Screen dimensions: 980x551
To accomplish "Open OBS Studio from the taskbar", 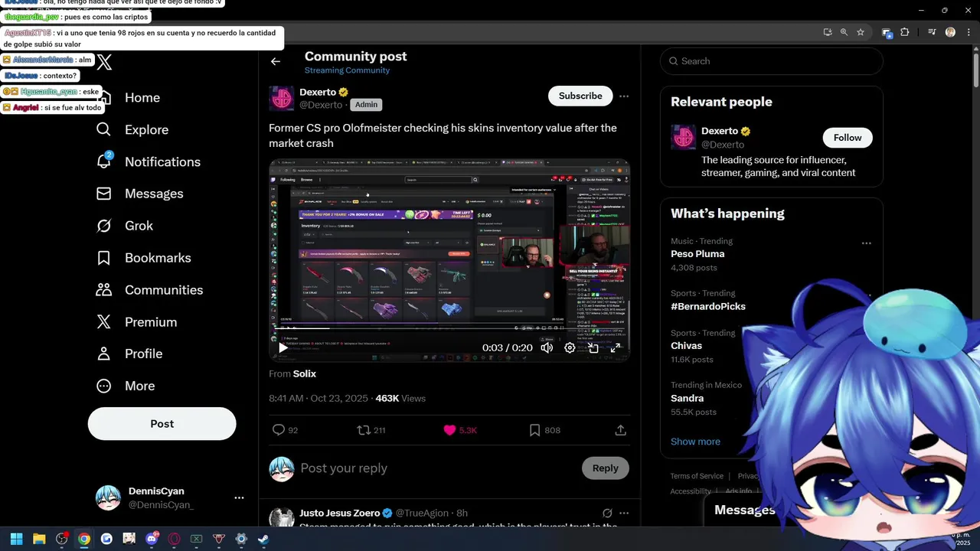I will coord(61,539).
